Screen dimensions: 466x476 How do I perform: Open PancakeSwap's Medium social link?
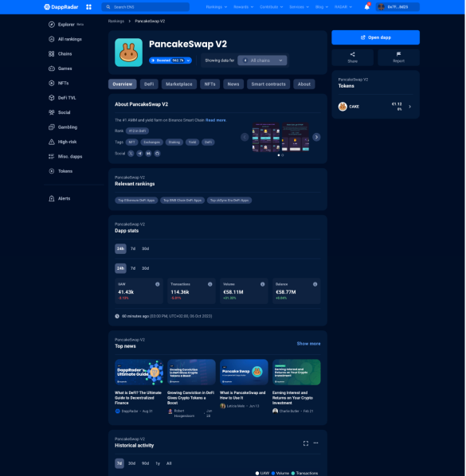[x=148, y=154]
